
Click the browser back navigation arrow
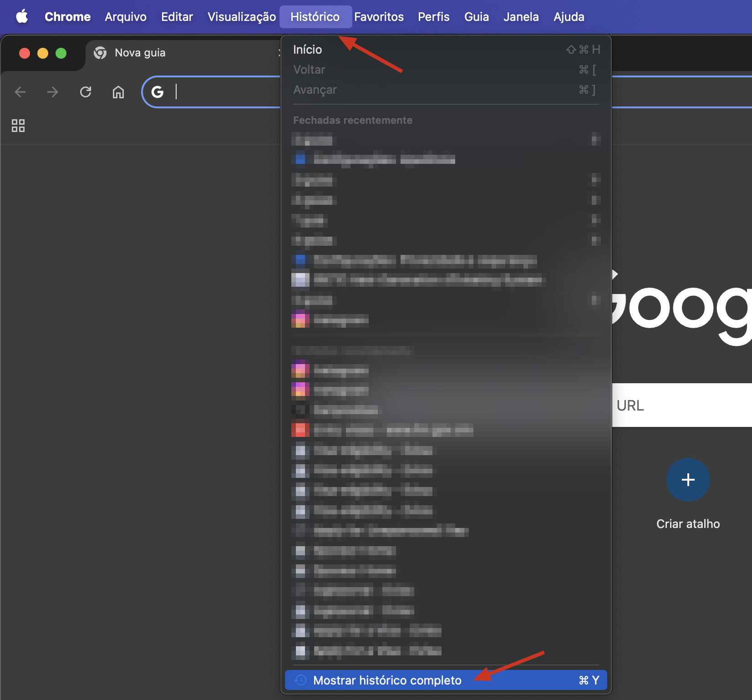pyautogui.click(x=20, y=92)
